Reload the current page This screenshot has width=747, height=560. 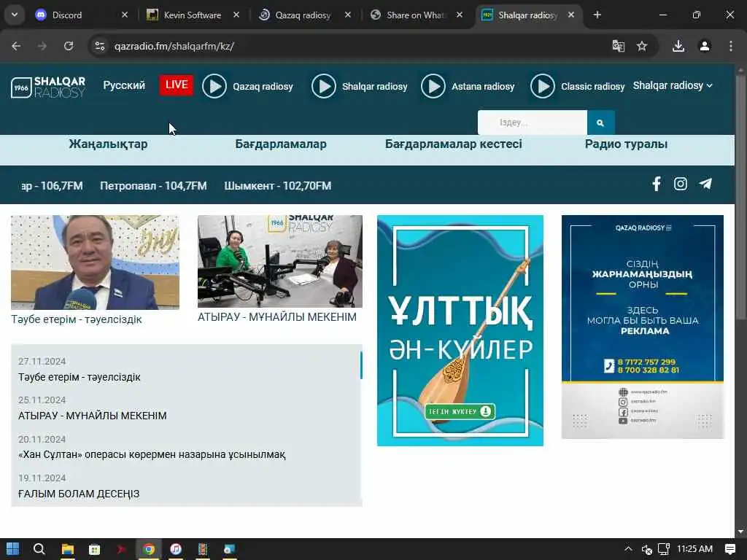(69, 46)
